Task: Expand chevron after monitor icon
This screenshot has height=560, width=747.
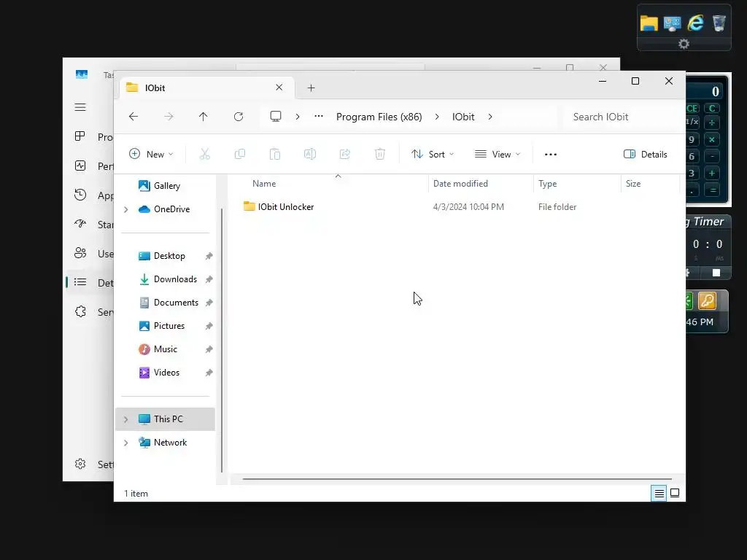Action: tap(298, 117)
